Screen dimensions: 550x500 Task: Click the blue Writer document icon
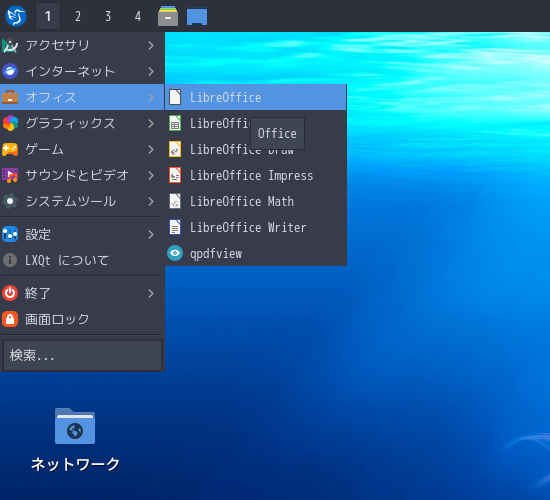[x=175, y=227]
